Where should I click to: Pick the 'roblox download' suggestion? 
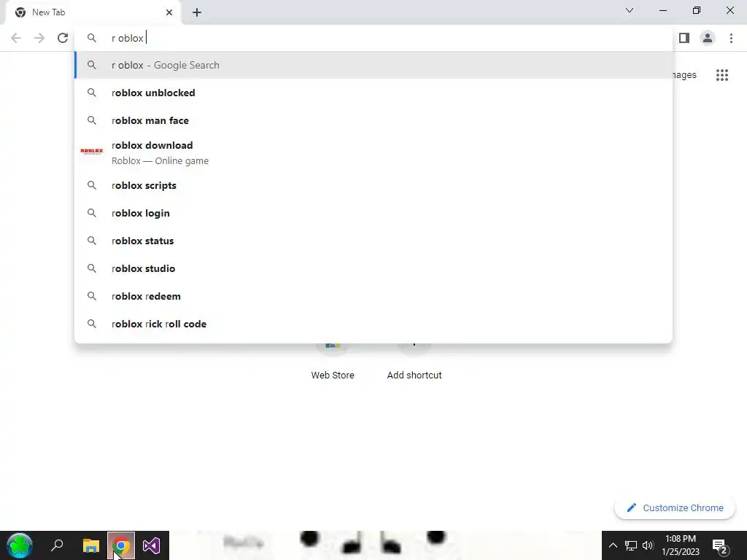373,153
